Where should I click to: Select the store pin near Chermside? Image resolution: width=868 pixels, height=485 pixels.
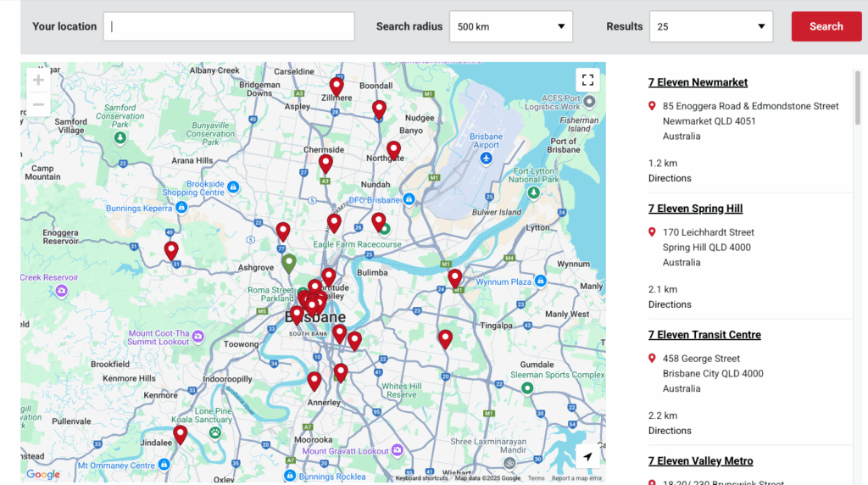pyautogui.click(x=325, y=163)
